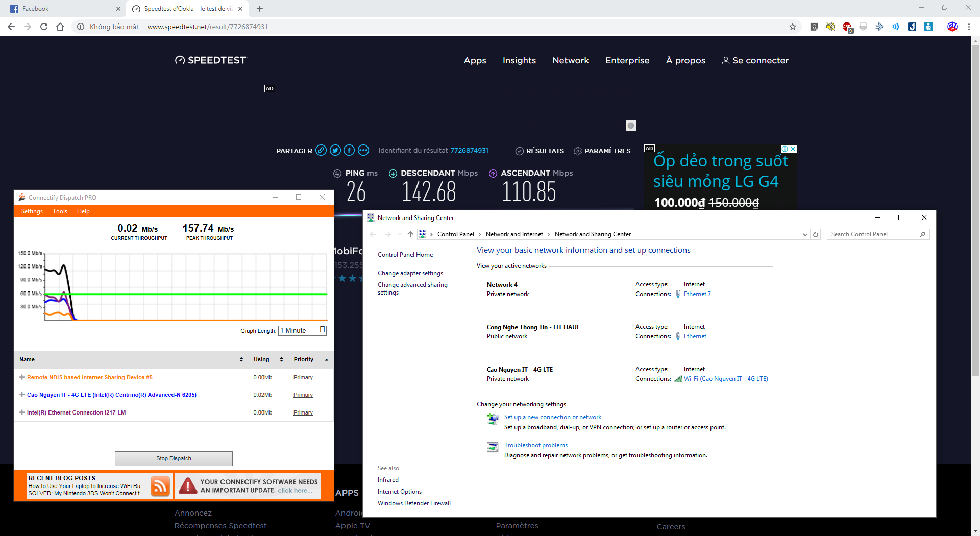Go back in Network and Sharing Center

click(x=373, y=234)
